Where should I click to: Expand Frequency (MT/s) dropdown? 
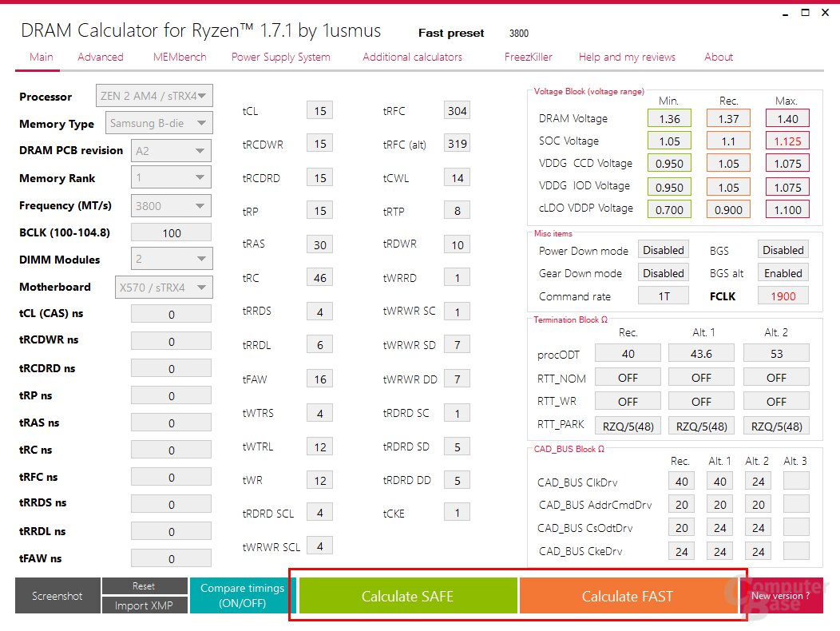point(172,206)
